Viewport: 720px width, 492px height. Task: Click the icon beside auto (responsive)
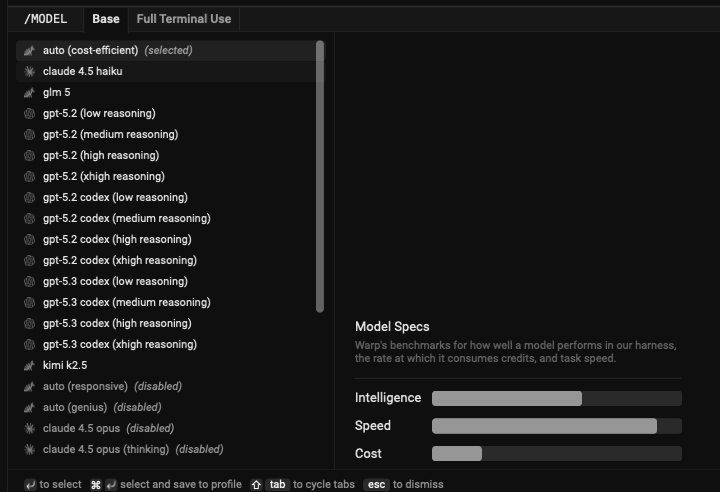tap(29, 387)
